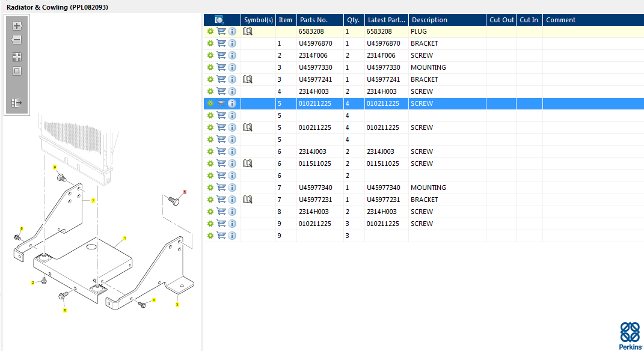Image resolution: width=644 pixels, height=351 pixels.
Task: Click callout 8 in the diagram
Action: click(x=22, y=228)
